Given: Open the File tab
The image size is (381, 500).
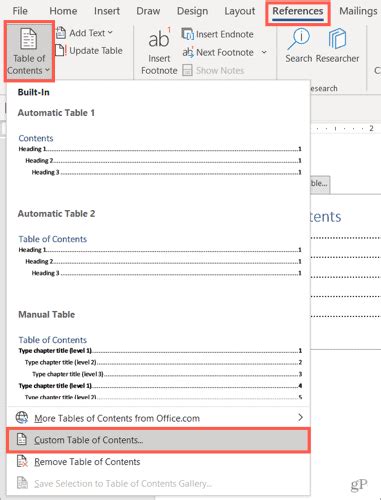Looking at the screenshot, I should click(x=20, y=11).
